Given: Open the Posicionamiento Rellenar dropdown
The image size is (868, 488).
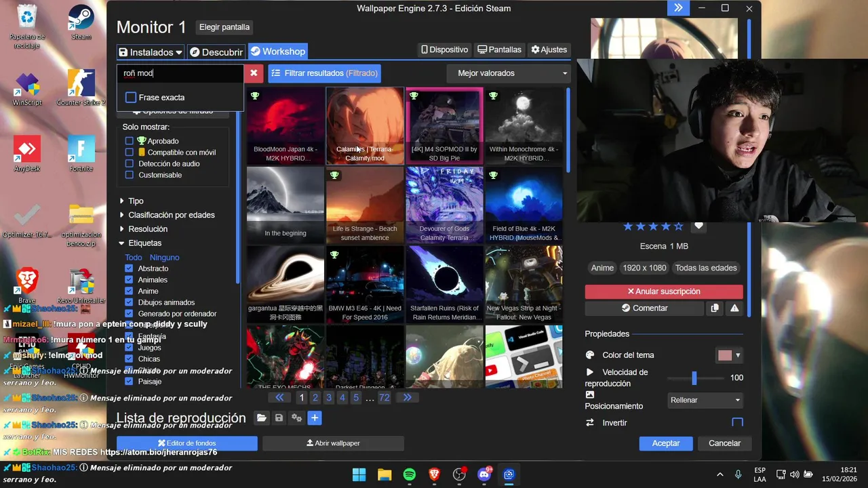Looking at the screenshot, I should point(705,401).
